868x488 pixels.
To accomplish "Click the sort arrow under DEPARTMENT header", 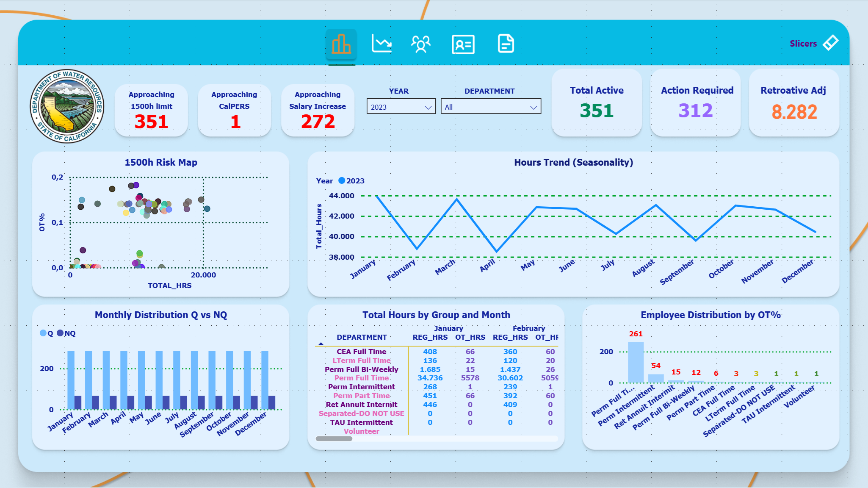I will pos(321,344).
